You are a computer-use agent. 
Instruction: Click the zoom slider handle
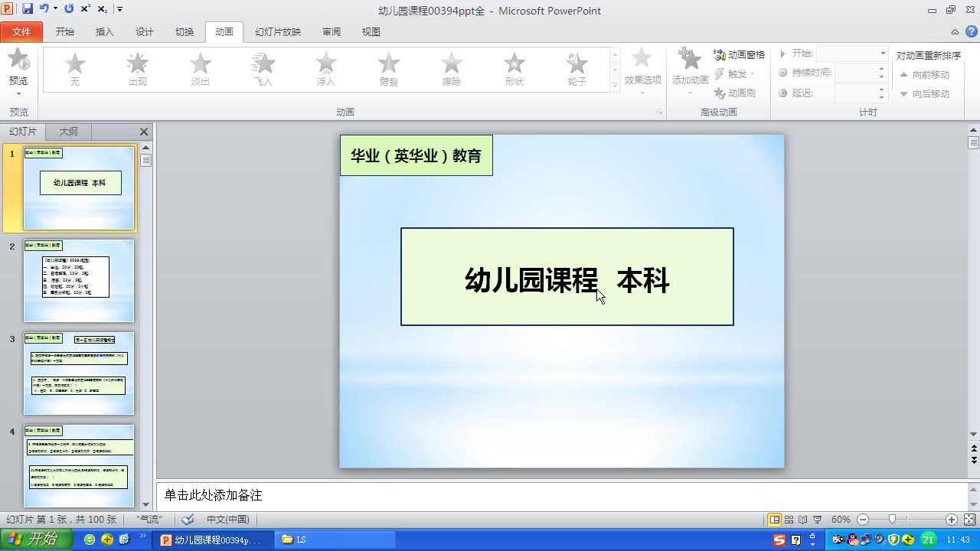point(892,520)
